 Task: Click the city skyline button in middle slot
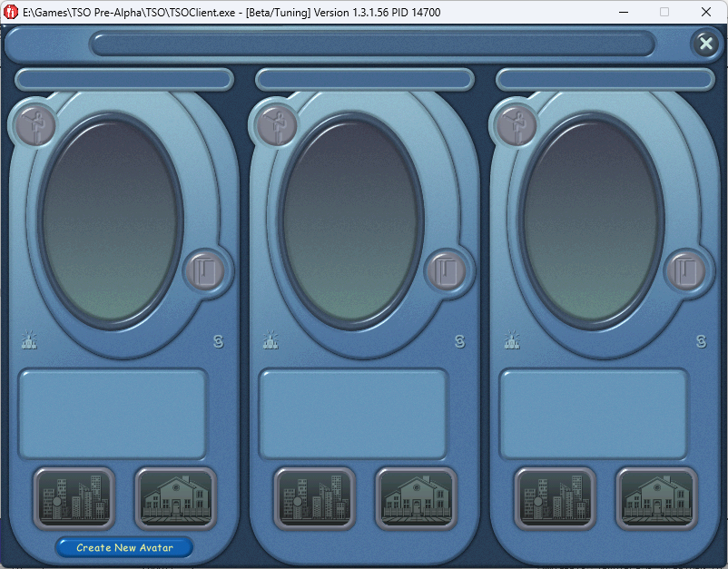[x=315, y=499]
